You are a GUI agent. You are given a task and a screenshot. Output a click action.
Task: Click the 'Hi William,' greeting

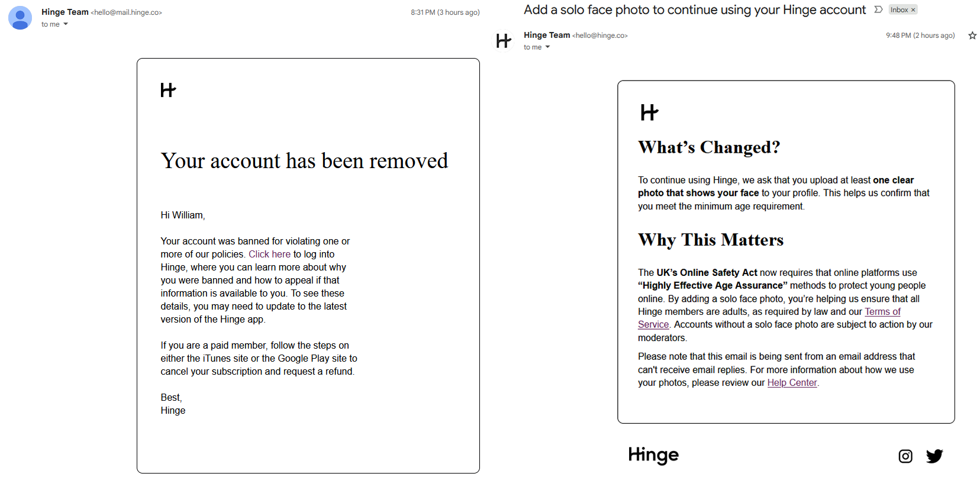183,215
